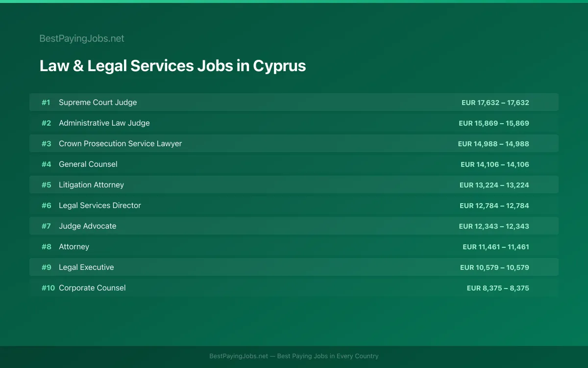This screenshot has width=588, height=368.
Task: Click the #8 rank number
Action: point(46,247)
